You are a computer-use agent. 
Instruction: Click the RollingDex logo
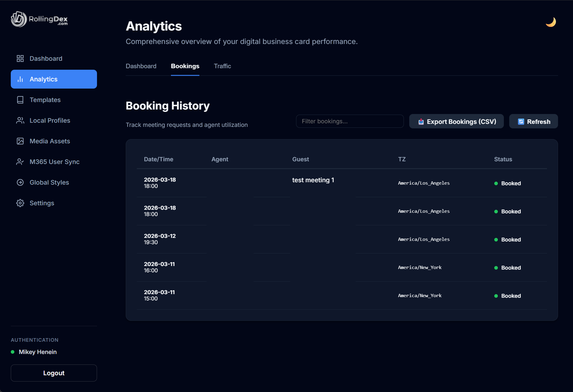(39, 19)
